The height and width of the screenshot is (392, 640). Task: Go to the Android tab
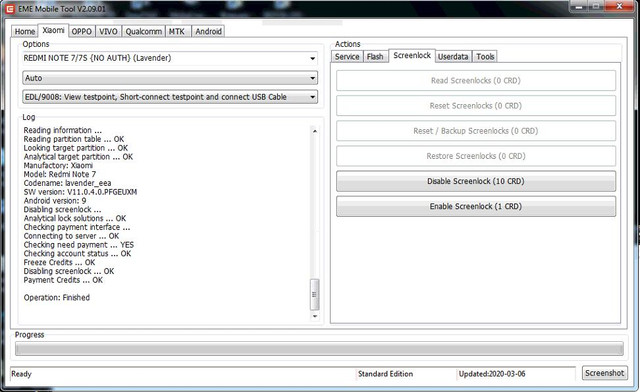(208, 31)
